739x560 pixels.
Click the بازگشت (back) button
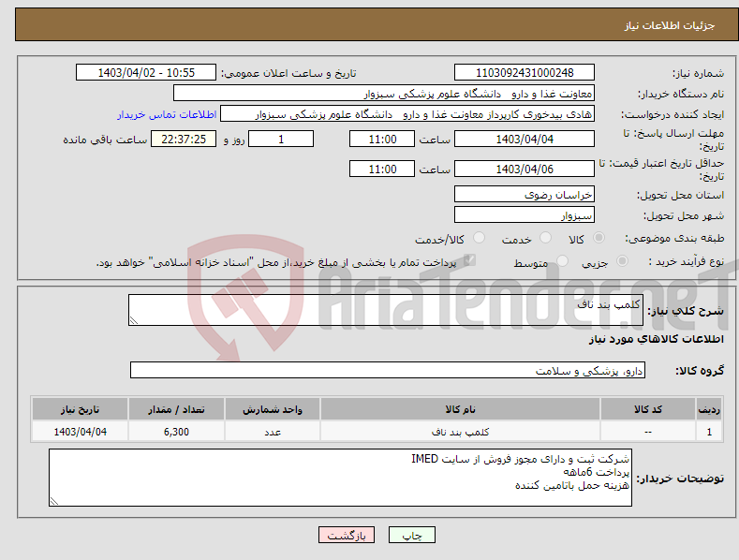point(347,535)
